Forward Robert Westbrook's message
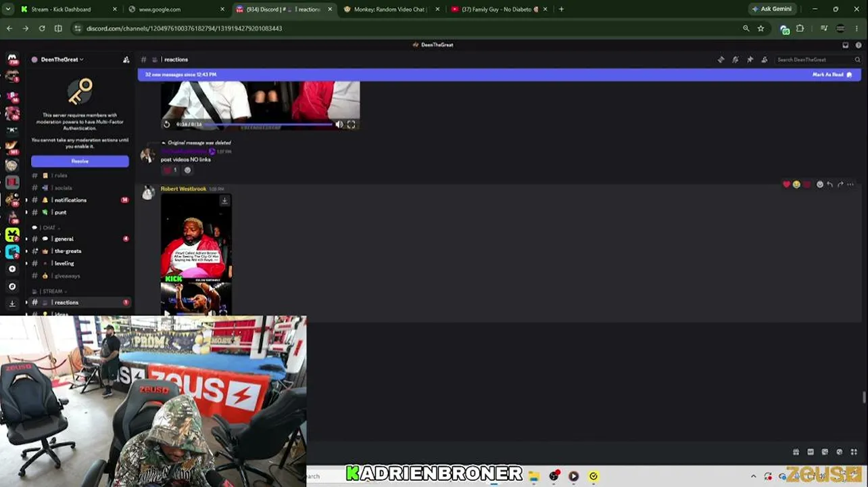The image size is (868, 487). (840, 184)
